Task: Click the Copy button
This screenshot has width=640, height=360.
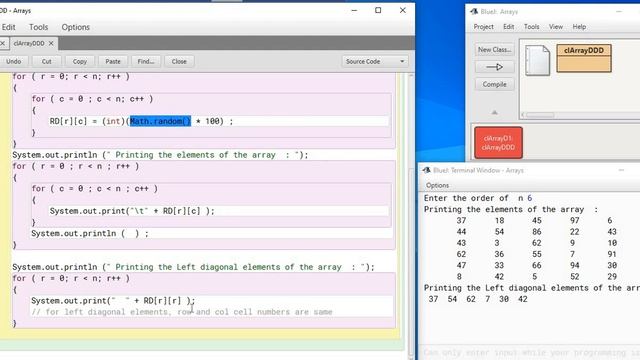Action: coord(80,61)
